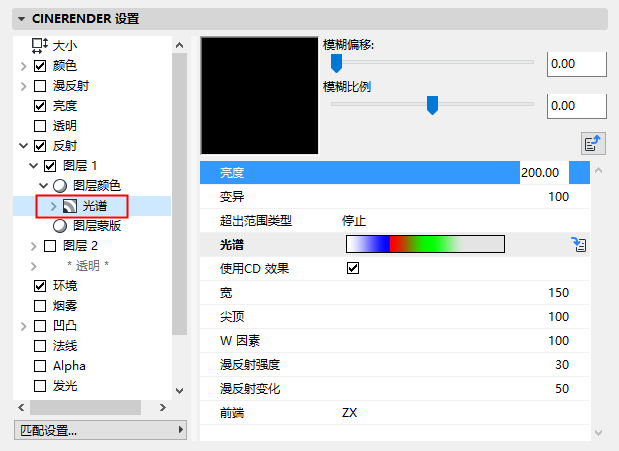Screen dimensions: 619x451
Task: Collapse the CINERENDER 设置 panel
Action: (22, 19)
